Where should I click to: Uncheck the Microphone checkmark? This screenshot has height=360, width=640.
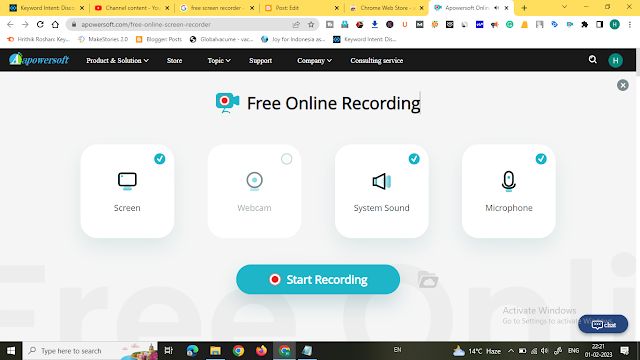tap(541, 159)
